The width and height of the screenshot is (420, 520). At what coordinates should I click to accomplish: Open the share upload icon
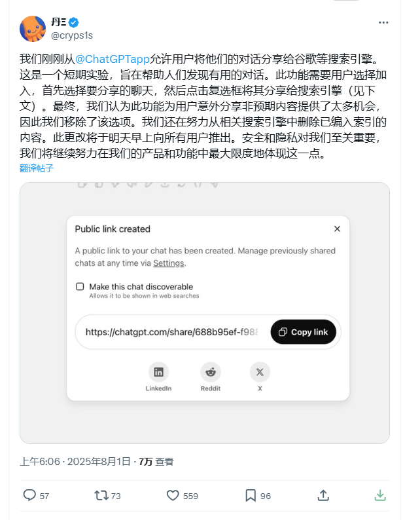(323, 495)
